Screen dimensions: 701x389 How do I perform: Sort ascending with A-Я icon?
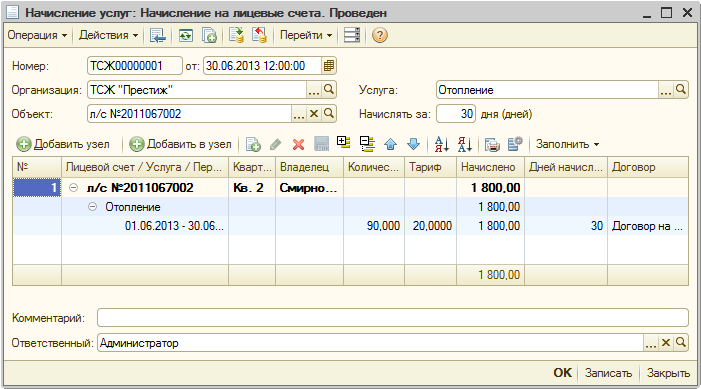coord(442,144)
